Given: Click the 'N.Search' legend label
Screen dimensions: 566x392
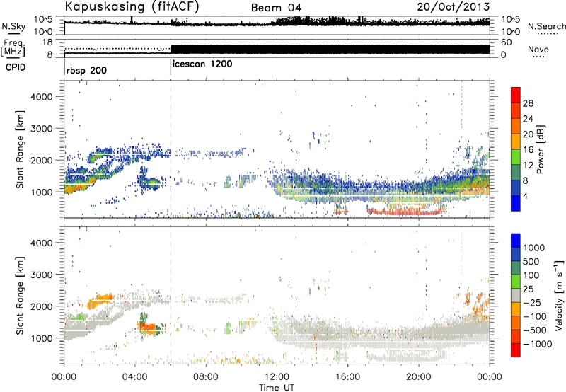Looking at the screenshot, I should [x=546, y=26].
